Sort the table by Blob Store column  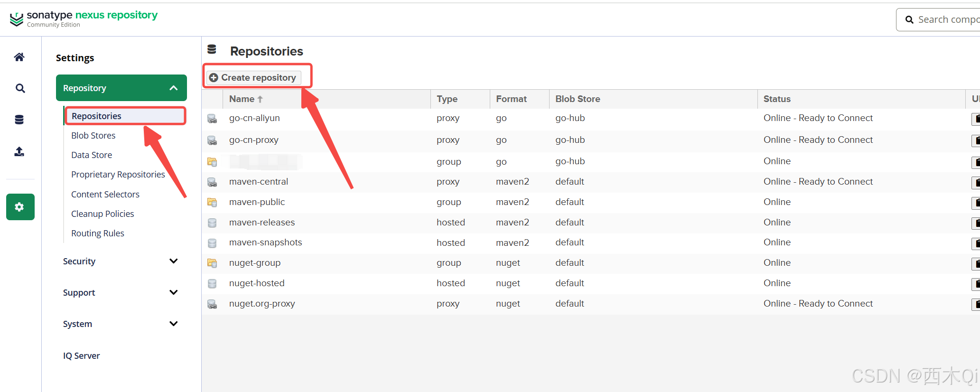(x=653, y=99)
